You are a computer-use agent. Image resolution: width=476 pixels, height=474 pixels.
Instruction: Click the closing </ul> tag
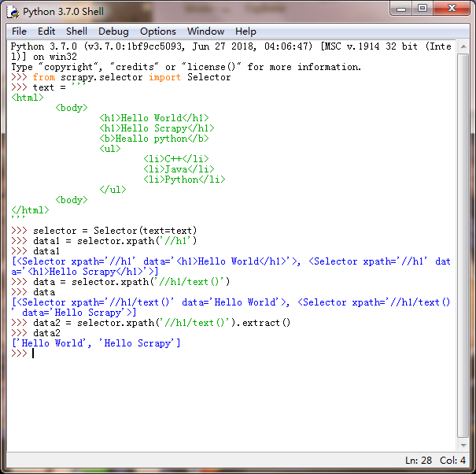click(x=113, y=190)
